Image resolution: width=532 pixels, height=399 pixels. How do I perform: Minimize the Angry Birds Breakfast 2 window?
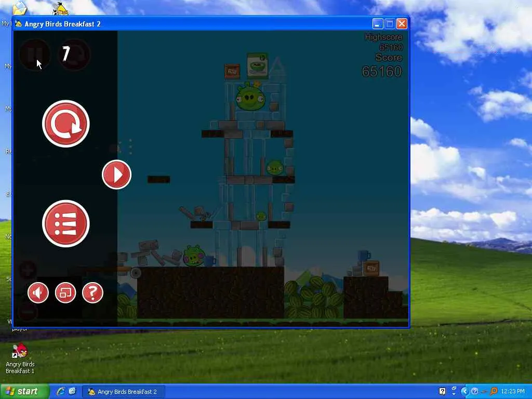(378, 24)
